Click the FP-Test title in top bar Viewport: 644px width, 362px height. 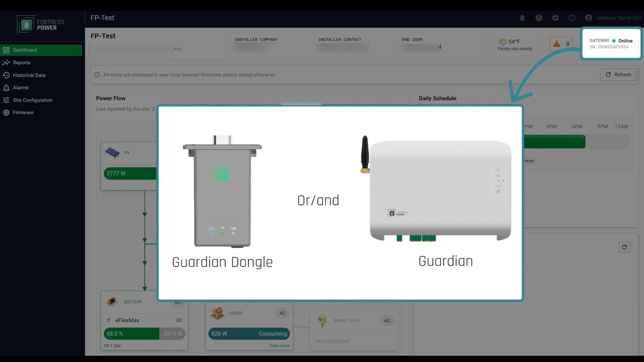pos(102,18)
